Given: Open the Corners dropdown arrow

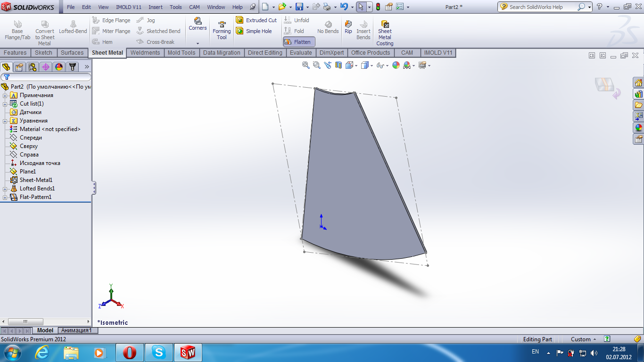Looking at the screenshot, I should pyautogui.click(x=198, y=43).
